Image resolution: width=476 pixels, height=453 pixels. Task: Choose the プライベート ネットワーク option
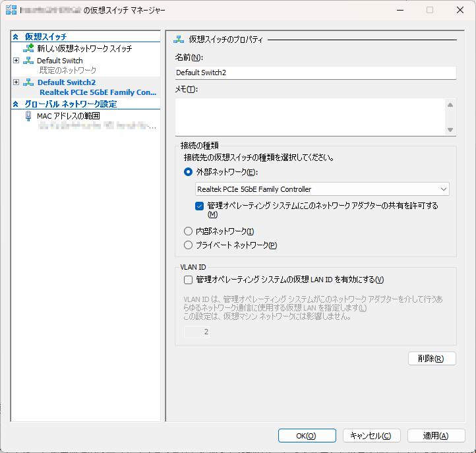189,245
